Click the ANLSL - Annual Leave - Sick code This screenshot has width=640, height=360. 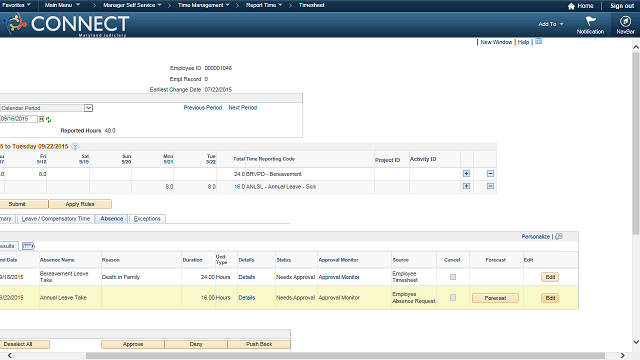pyautogui.click(x=281, y=187)
